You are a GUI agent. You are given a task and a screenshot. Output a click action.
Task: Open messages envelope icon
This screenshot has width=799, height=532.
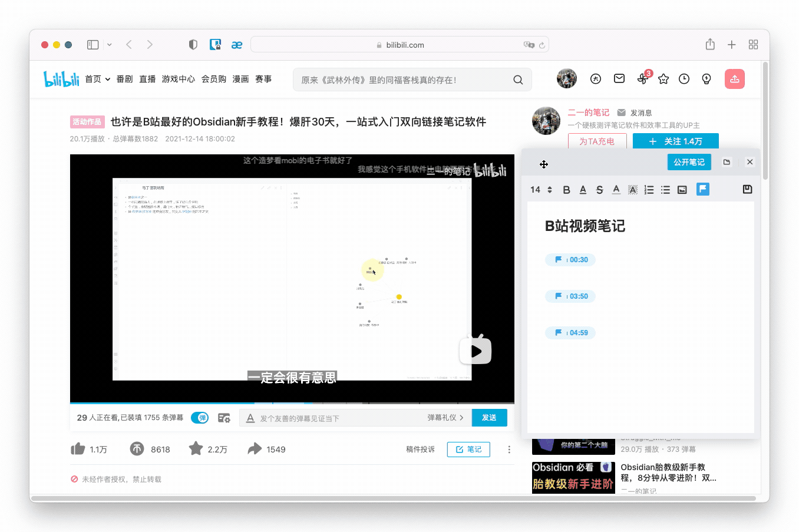pos(619,78)
